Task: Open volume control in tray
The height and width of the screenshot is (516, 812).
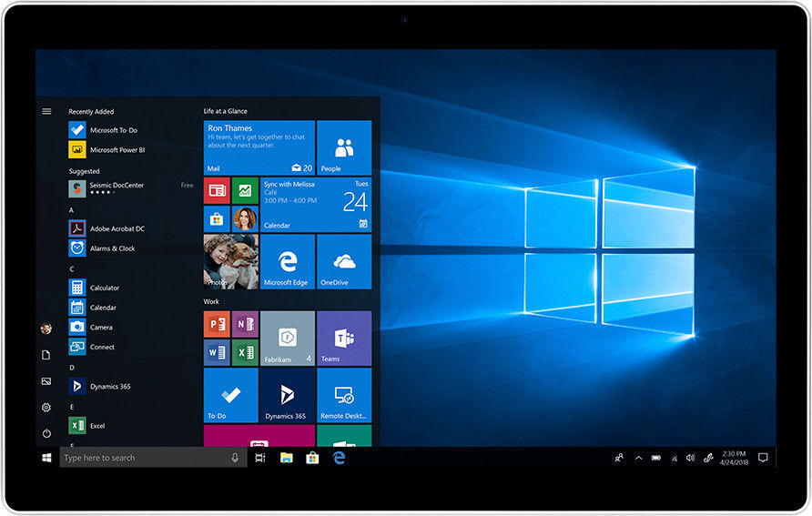Action: pos(690,458)
